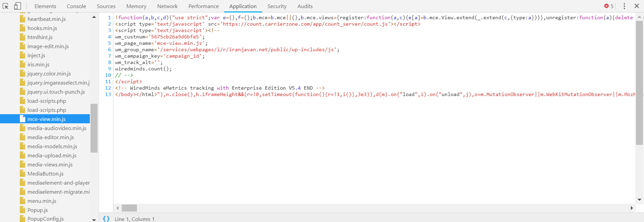644x222 pixels.
Task: Select heartbeat.min.js in the file list
Action: [46, 19]
